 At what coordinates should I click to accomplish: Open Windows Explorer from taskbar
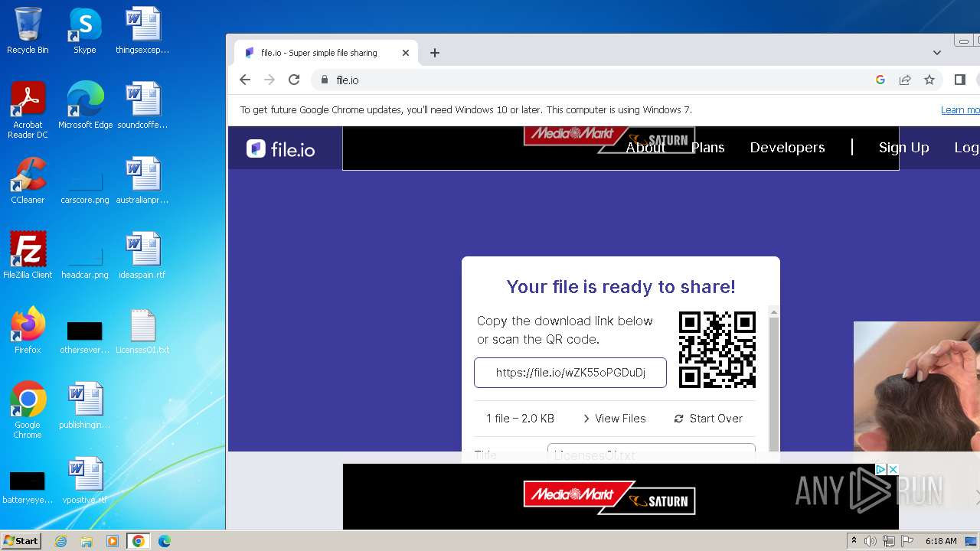[87, 541]
